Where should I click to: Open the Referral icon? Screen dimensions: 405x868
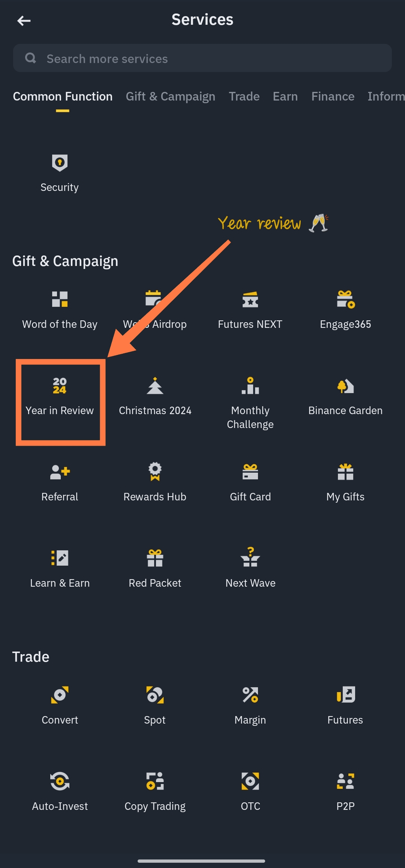[x=60, y=472]
